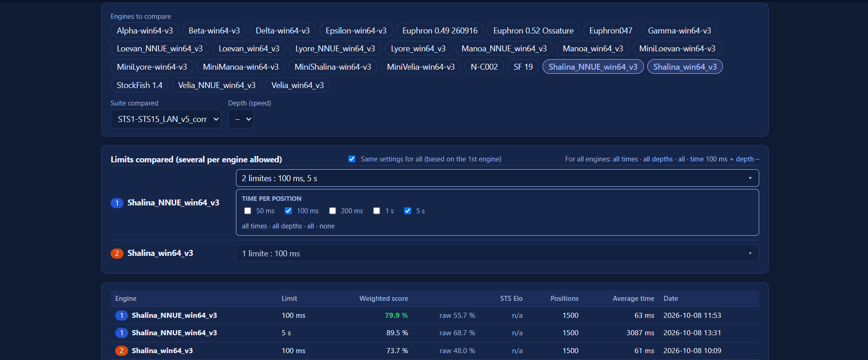Click 'all times' link under Time per position
868x360 pixels.
pyautogui.click(x=254, y=226)
